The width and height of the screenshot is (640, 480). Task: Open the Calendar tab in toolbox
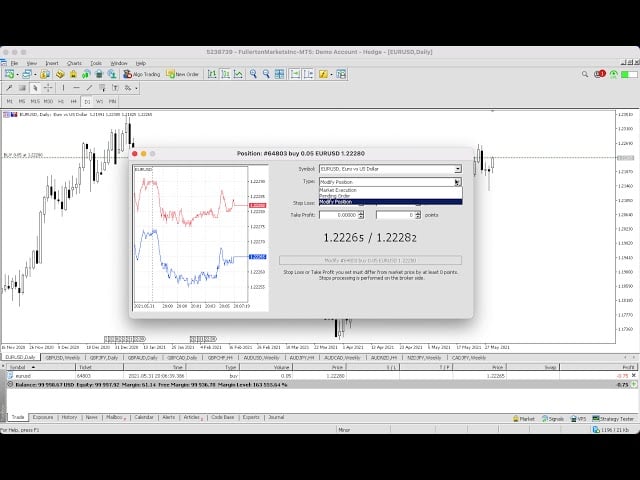144,417
